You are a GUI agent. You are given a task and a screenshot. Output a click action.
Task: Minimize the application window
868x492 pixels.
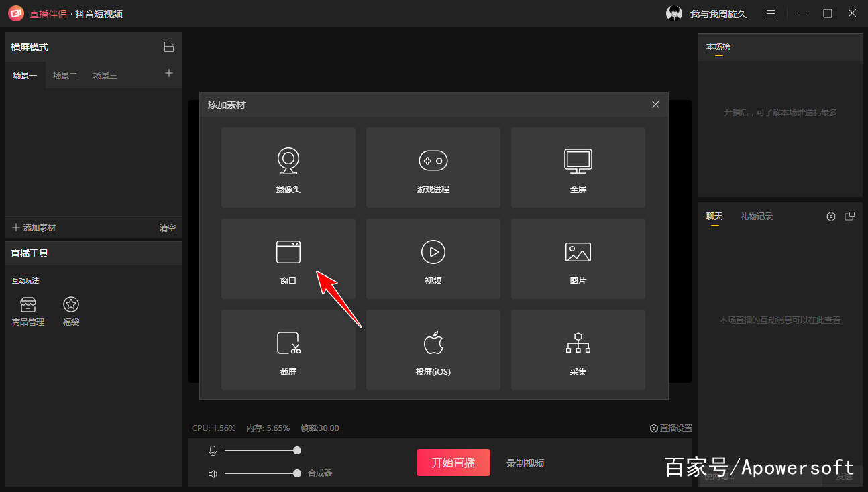803,13
